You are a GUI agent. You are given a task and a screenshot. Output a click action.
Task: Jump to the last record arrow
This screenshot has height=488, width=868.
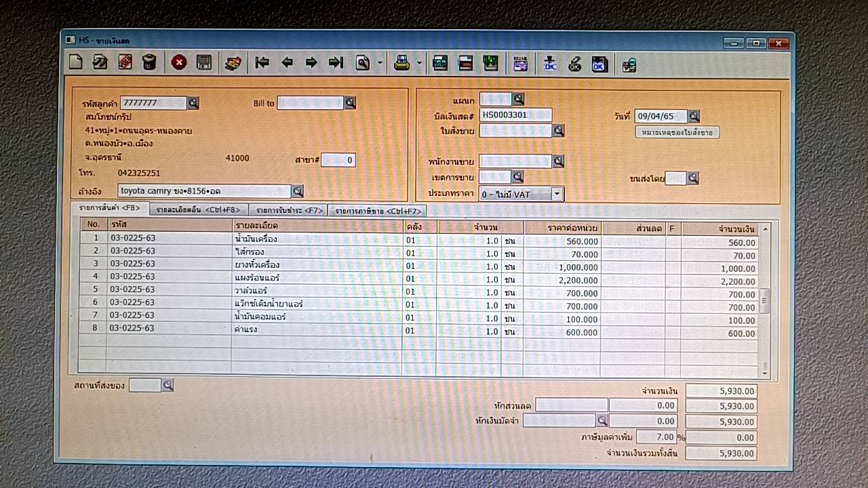click(x=336, y=63)
